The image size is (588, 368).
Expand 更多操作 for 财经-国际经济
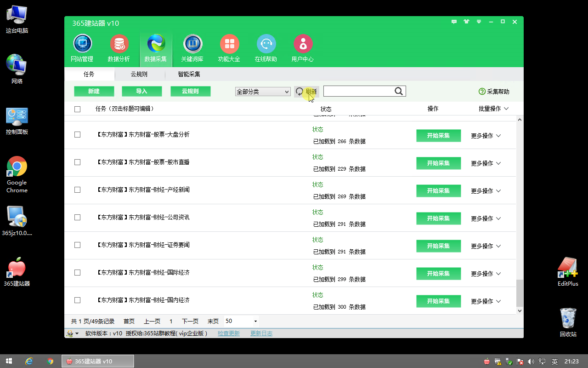point(486,274)
